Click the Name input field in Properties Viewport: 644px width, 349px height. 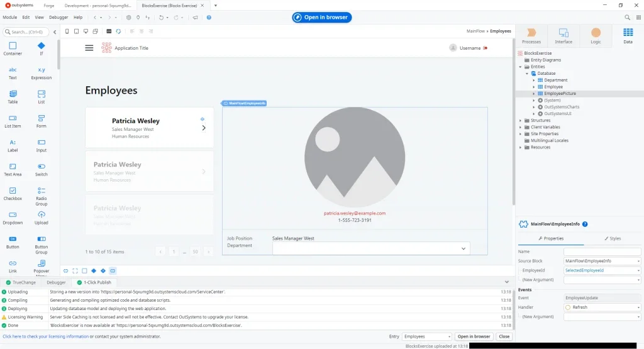[602, 252]
